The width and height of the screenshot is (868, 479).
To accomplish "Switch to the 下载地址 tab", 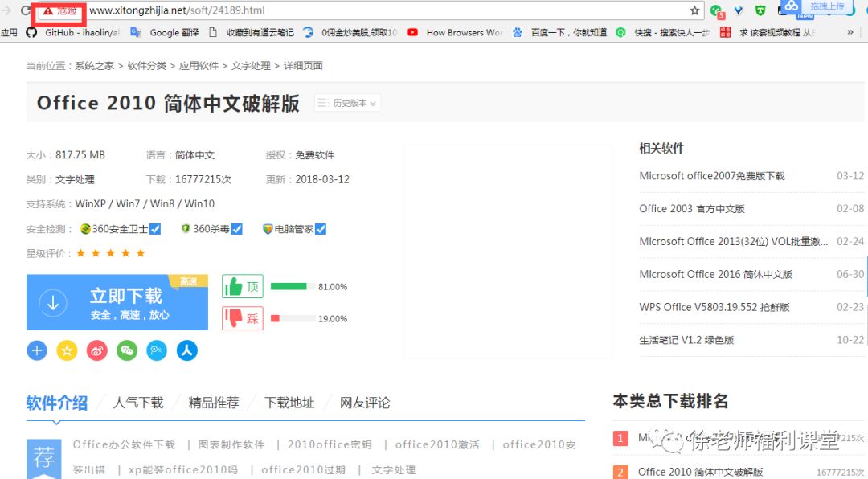I will (x=289, y=403).
